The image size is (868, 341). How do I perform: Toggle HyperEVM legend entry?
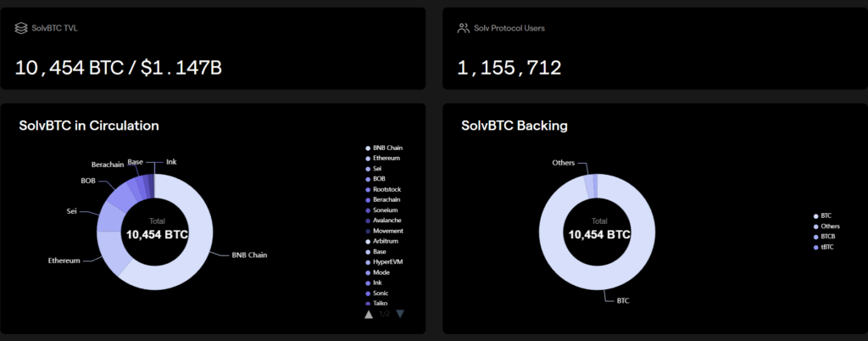(388, 262)
